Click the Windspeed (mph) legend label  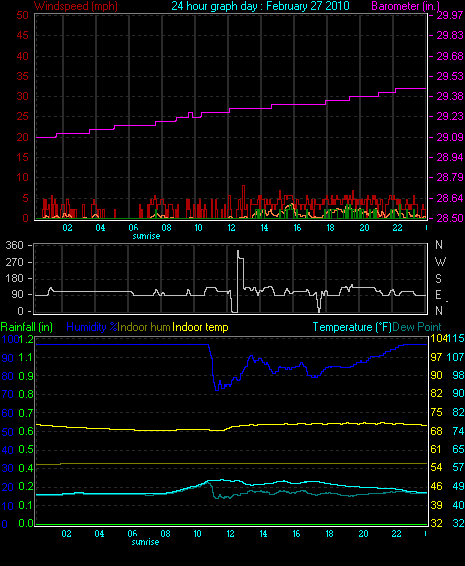pyautogui.click(x=76, y=6)
